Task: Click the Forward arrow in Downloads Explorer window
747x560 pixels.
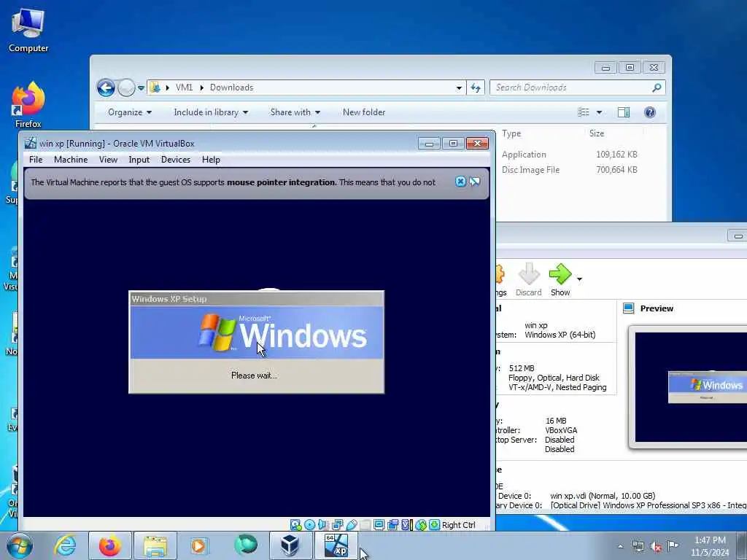Action: (x=126, y=87)
